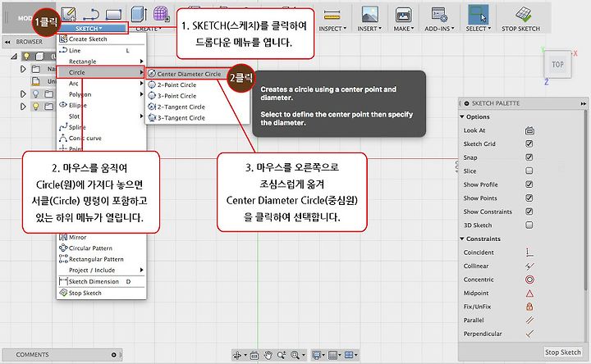Open the MAKE dropdown menu
Image resolution: width=591 pixels, height=364 pixels.
point(404,29)
